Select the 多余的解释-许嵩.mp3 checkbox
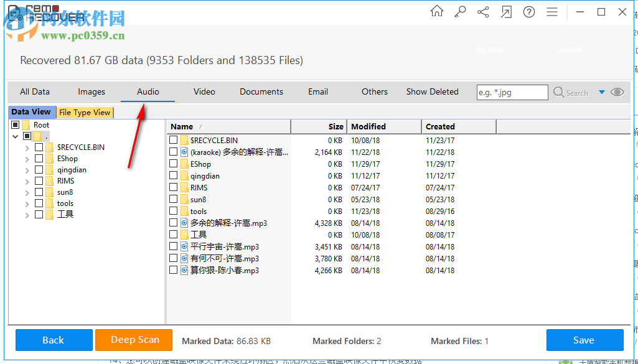 (x=174, y=223)
